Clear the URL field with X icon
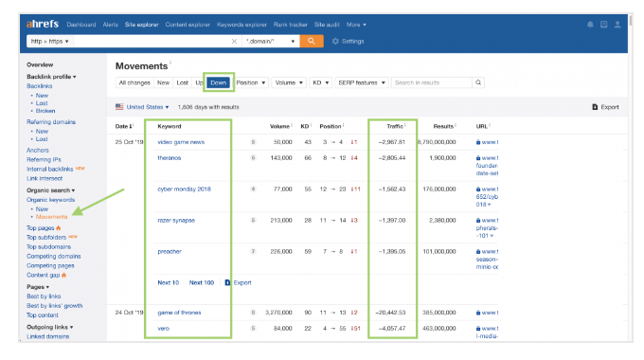The image size is (644, 360). pyautogui.click(x=234, y=41)
